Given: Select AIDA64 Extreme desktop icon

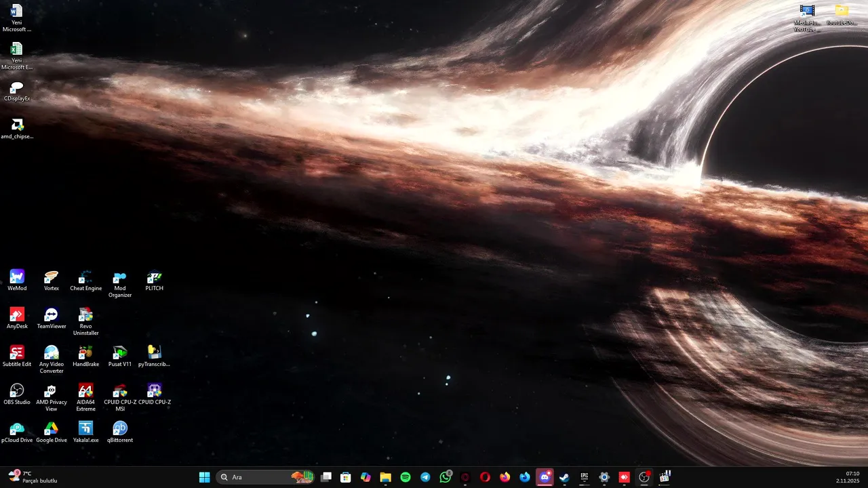Looking at the screenshot, I should tap(85, 397).
